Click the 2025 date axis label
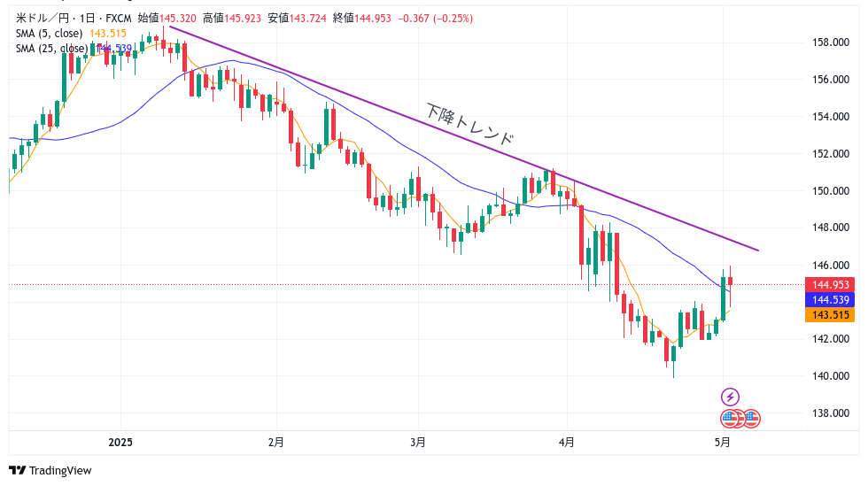Screen dimensions: 868x486 pyautogui.click(x=120, y=443)
